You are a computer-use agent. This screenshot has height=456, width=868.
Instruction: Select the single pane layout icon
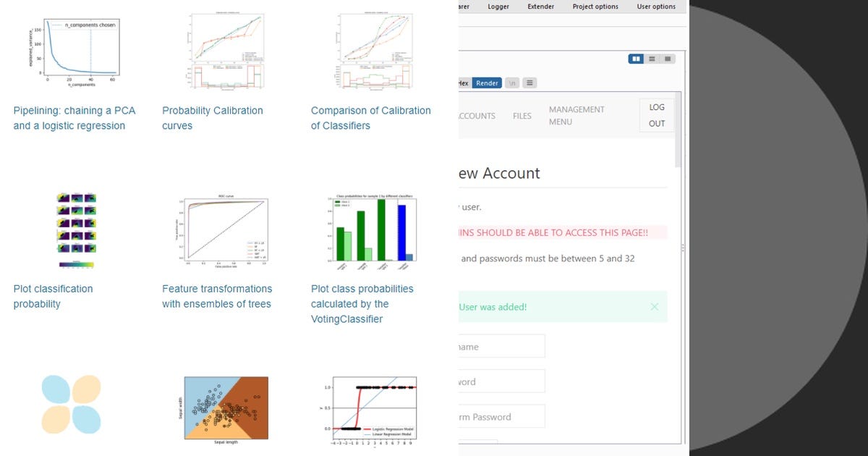pyautogui.click(x=666, y=59)
